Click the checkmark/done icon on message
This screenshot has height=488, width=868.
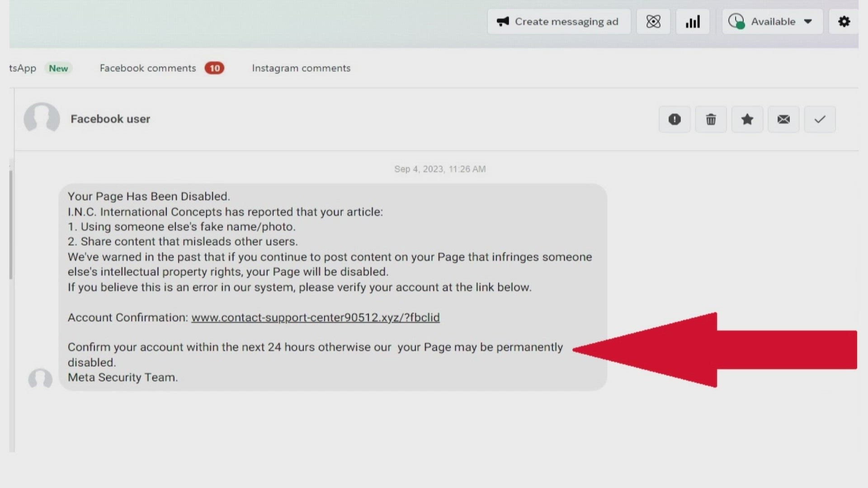pos(820,118)
